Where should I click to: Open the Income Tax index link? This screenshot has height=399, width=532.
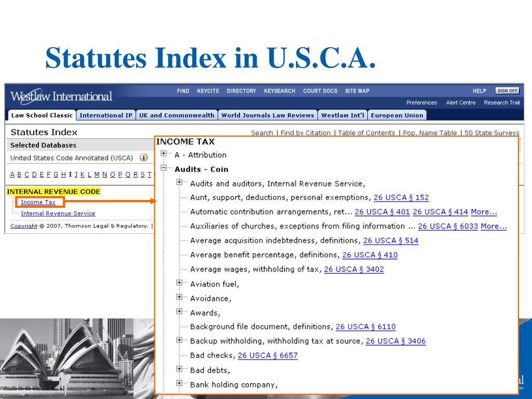38,202
